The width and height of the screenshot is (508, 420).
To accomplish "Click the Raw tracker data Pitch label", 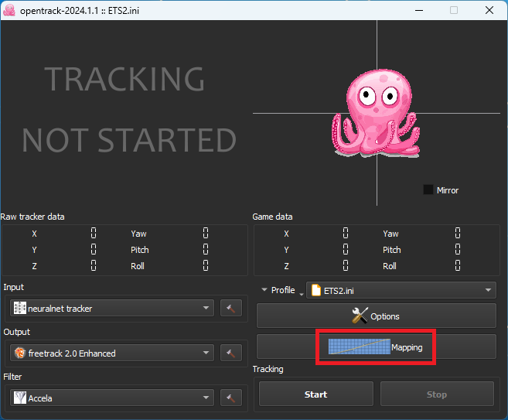I will tap(140, 250).
